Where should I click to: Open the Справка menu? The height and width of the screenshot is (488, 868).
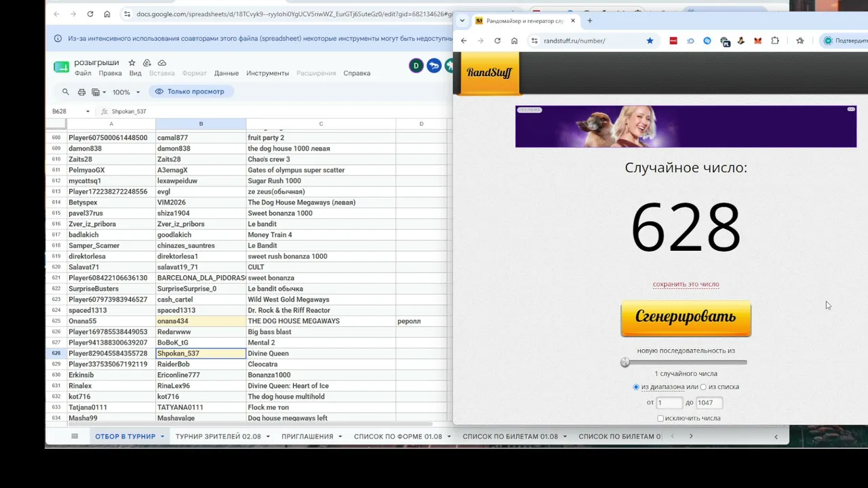(x=357, y=73)
